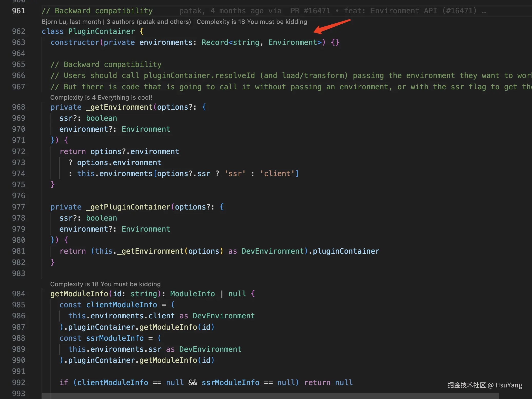Click the constructor keyword on line 963
Image resolution: width=532 pixels, height=399 pixels.
click(x=75, y=42)
